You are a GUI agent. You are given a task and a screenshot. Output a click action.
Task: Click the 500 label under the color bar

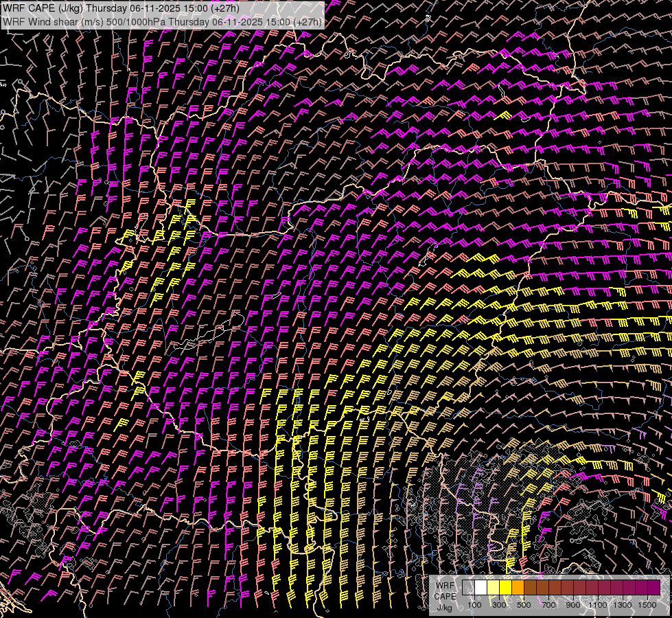pos(524,605)
